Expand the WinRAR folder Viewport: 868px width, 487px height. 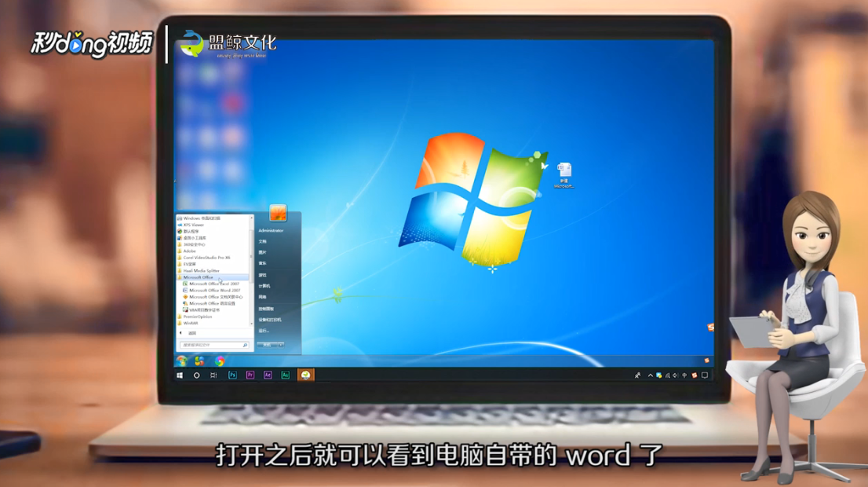click(188, 323)
